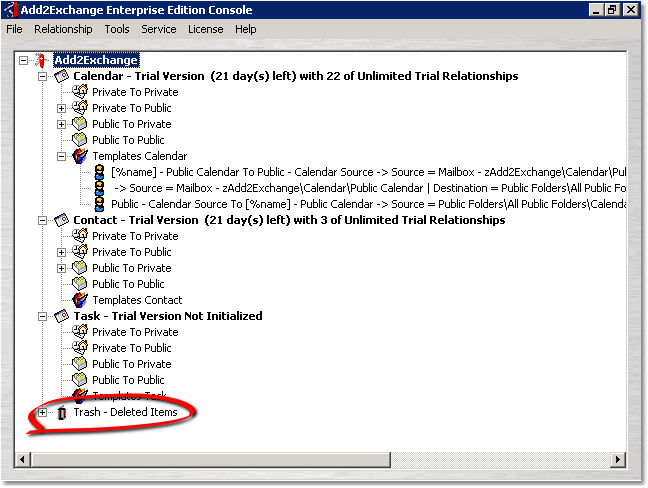The height and width of the screenshot is (488, 648).
Task: Open the Service menu
Action: [159, 29]
